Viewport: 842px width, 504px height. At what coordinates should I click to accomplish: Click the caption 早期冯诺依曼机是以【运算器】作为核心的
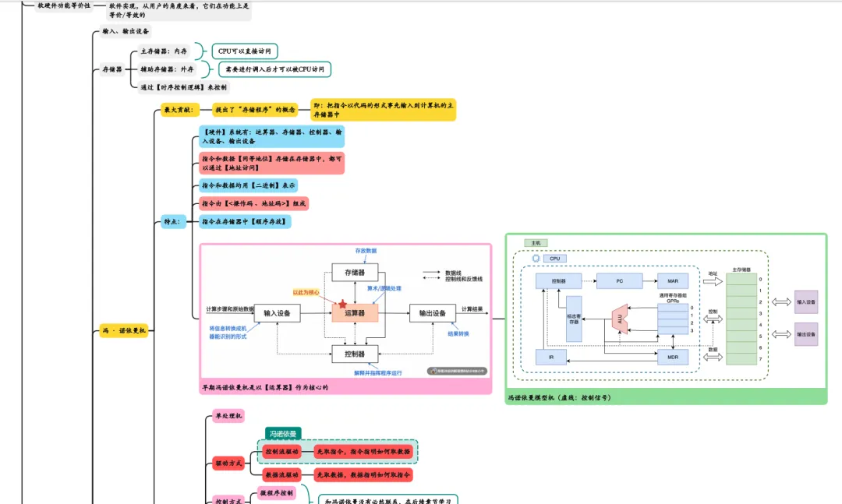pyautogui.click(x=265, y=387)
